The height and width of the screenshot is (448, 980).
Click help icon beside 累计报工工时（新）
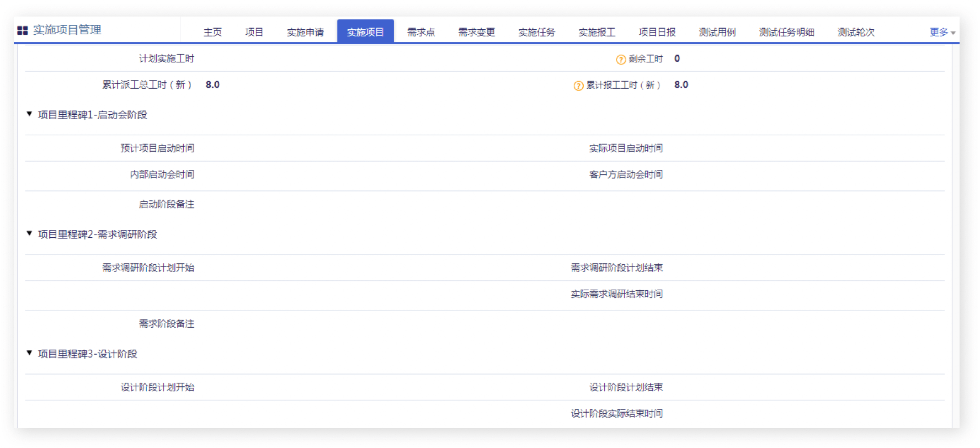pos(578,86)
